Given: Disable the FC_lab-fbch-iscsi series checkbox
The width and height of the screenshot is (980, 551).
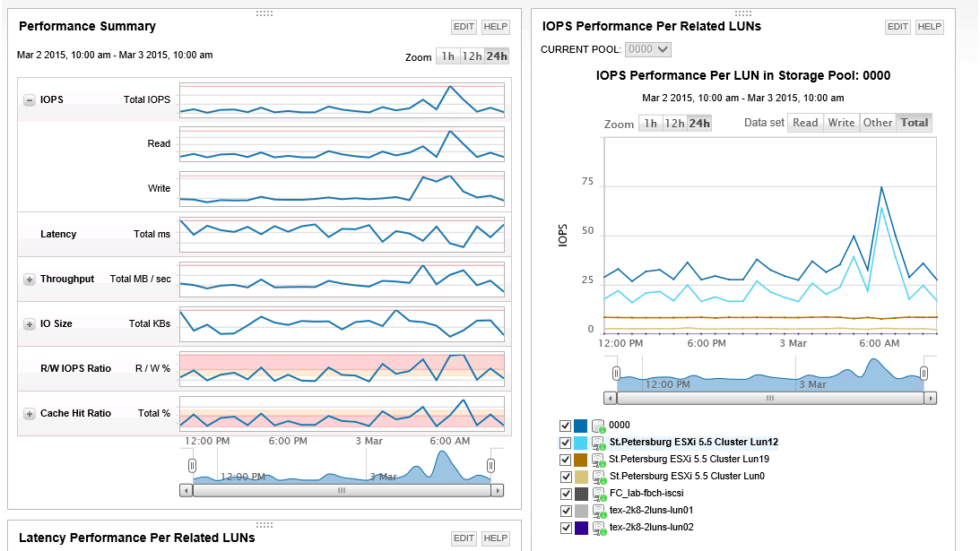Looking at the screenshot, I should click(x=564, y=493).
